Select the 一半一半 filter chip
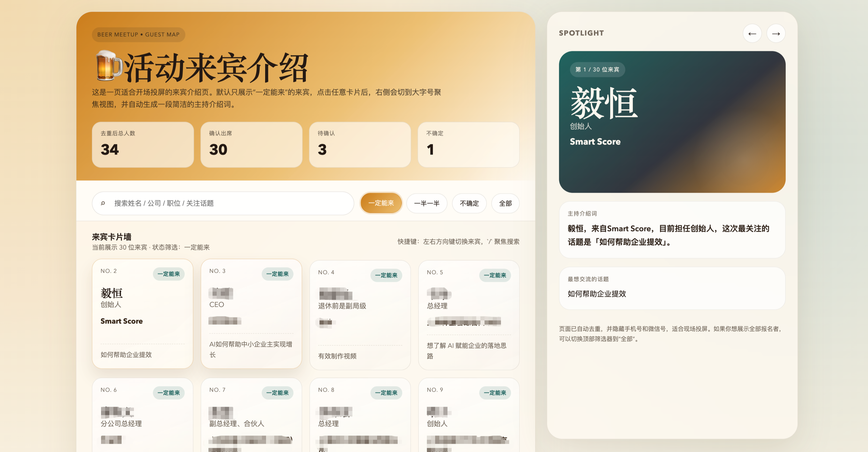This screenshot has height=452, width=868. point(426,203)
